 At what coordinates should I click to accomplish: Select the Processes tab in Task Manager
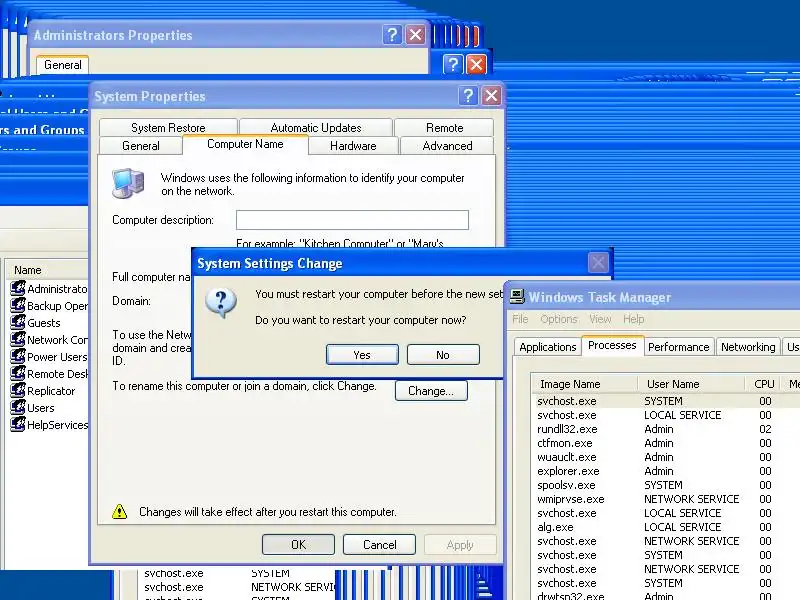pos(612,345)
